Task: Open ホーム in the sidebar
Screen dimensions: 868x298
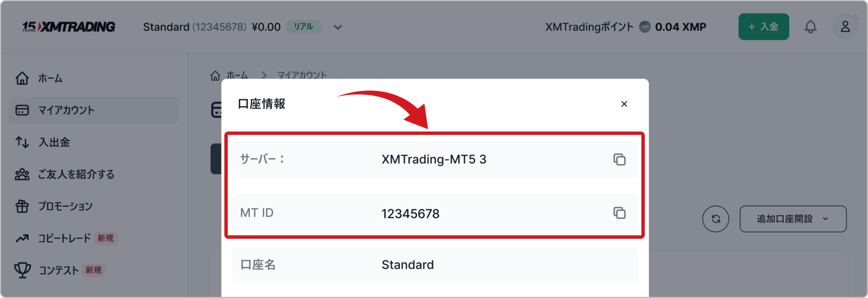Action: [50, 78]
